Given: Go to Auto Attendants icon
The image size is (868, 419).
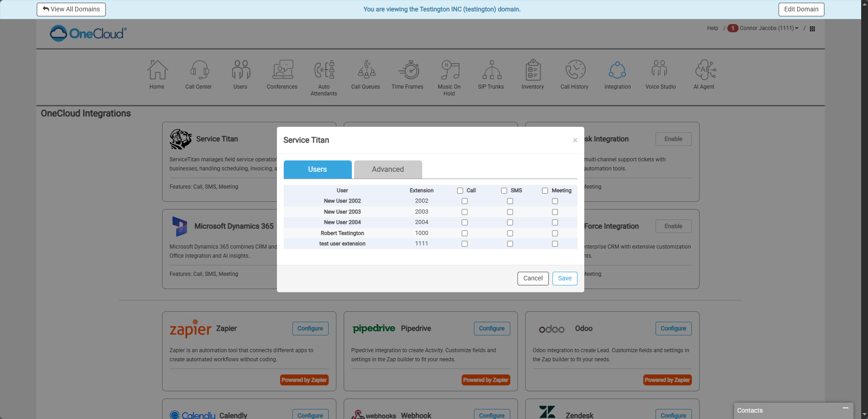Looking at the screenshot, I should pos(324,70).
